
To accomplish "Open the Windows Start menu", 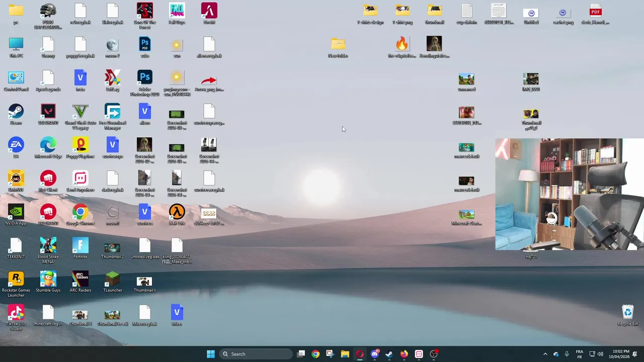I will tap(211, 354).
